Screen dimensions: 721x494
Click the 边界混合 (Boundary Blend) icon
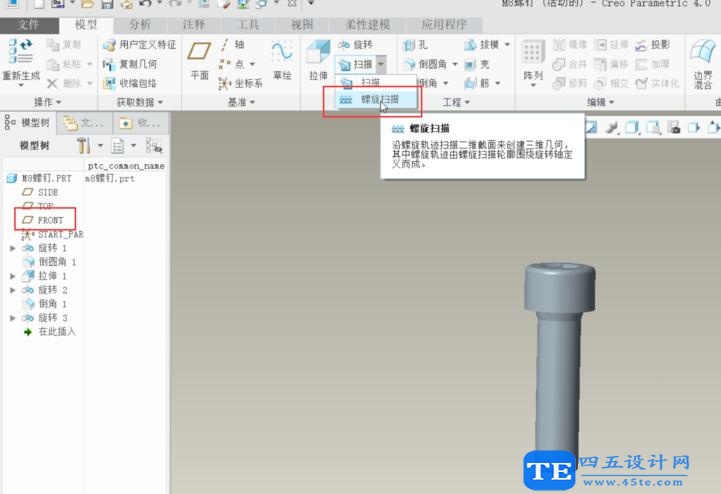pos(703,60)
